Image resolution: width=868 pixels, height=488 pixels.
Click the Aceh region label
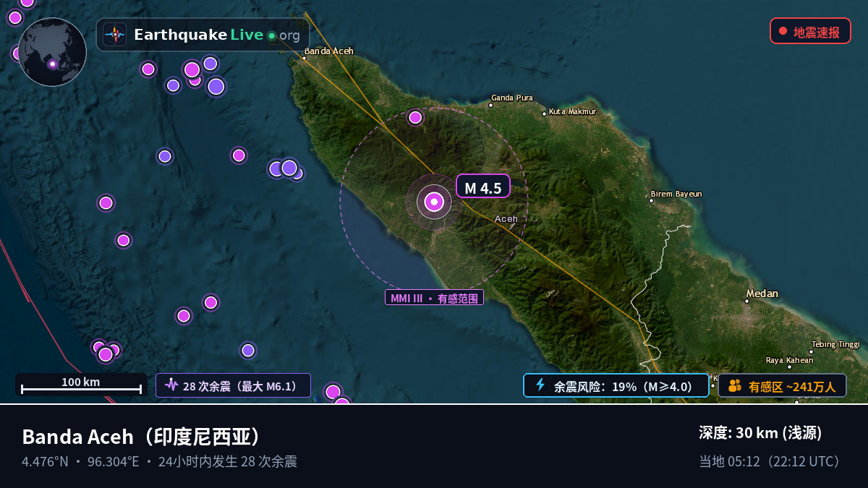tap(506, 218)
